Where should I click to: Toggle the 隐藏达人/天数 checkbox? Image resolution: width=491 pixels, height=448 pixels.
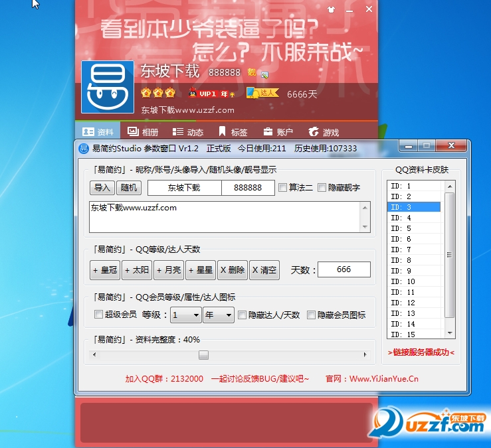click(x=242, y=315)
